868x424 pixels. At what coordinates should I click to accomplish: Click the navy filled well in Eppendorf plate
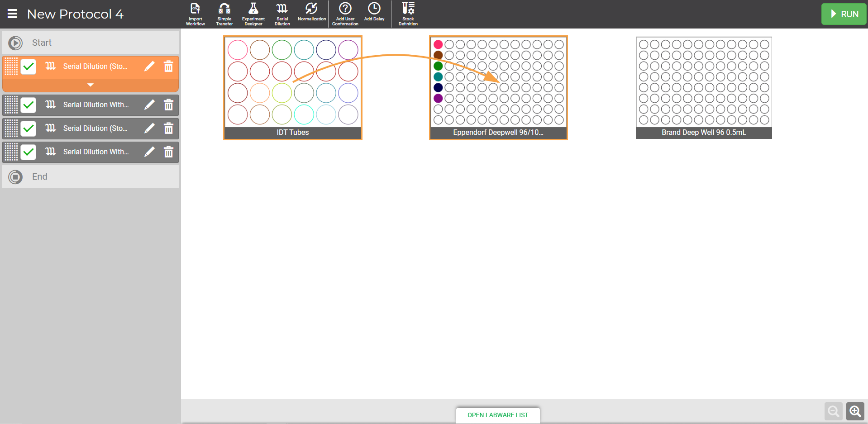(x=438, y=87)
